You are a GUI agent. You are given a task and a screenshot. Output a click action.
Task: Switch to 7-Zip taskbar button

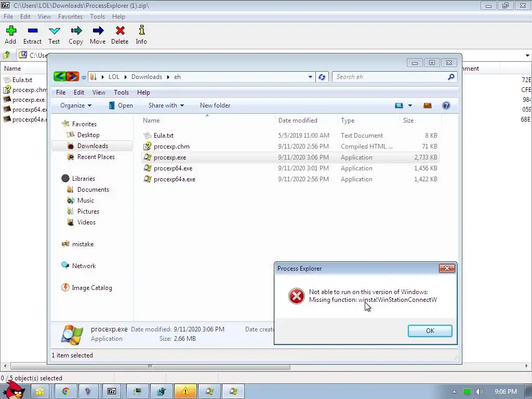point(112,392)
